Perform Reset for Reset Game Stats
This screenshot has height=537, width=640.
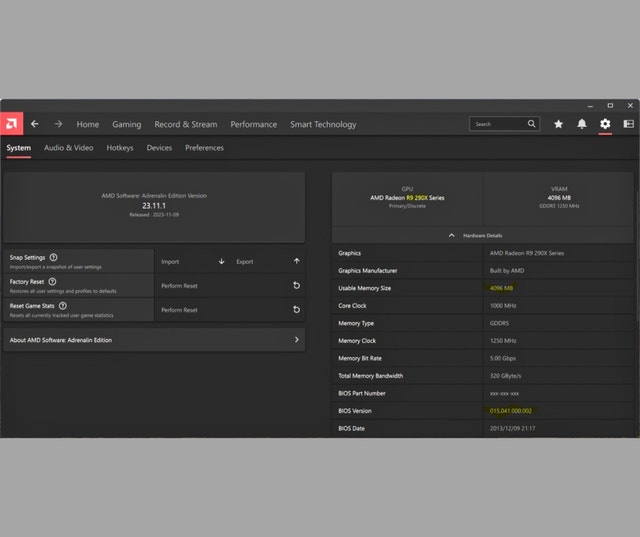click(230, 310)
